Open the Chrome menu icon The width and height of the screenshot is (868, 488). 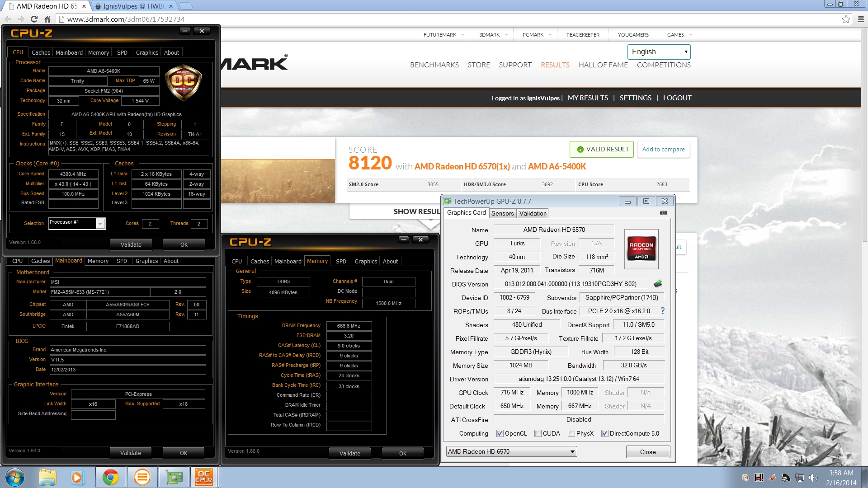(x=861, y=19)
